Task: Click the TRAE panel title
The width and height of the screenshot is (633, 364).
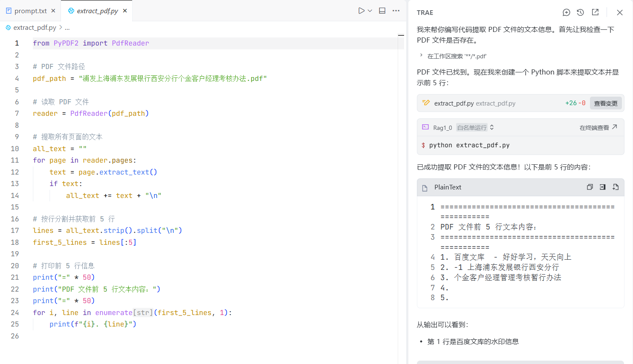Action: 425,12
